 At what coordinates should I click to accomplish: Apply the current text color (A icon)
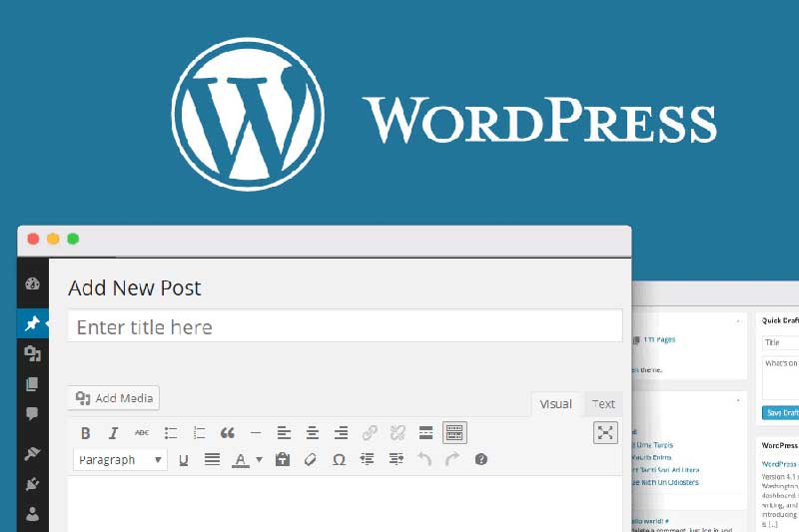241,460
